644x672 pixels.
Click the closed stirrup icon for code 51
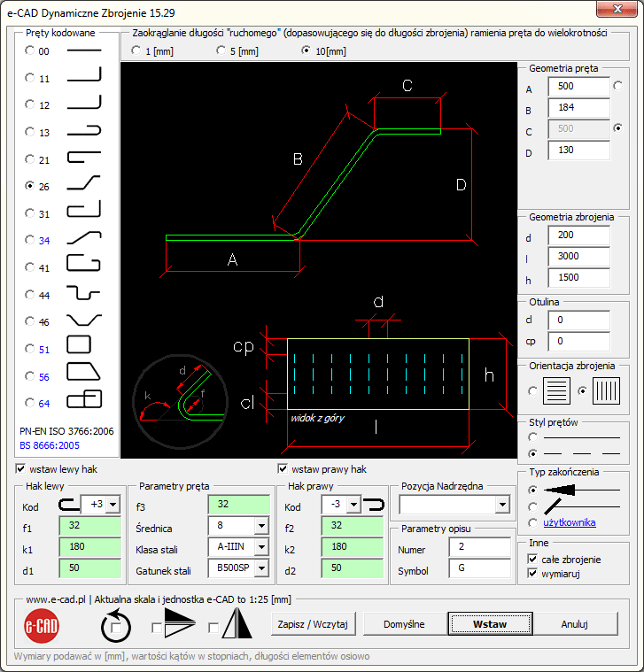click(79, 344)
